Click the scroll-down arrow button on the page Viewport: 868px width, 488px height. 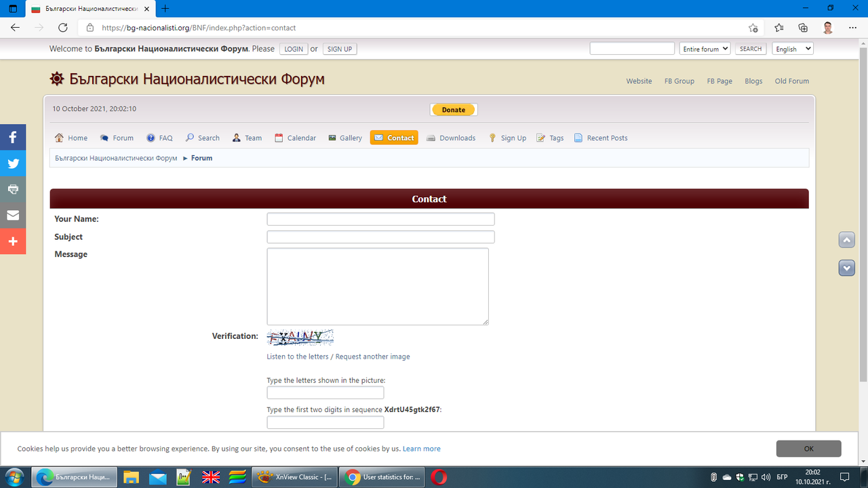(x=847, y=268)
